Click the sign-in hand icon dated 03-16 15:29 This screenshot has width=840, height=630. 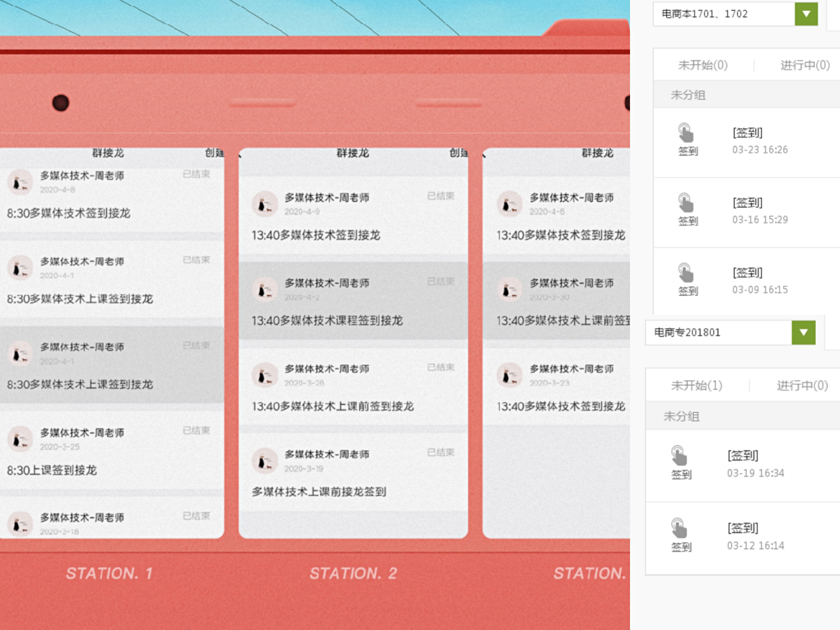686,203
